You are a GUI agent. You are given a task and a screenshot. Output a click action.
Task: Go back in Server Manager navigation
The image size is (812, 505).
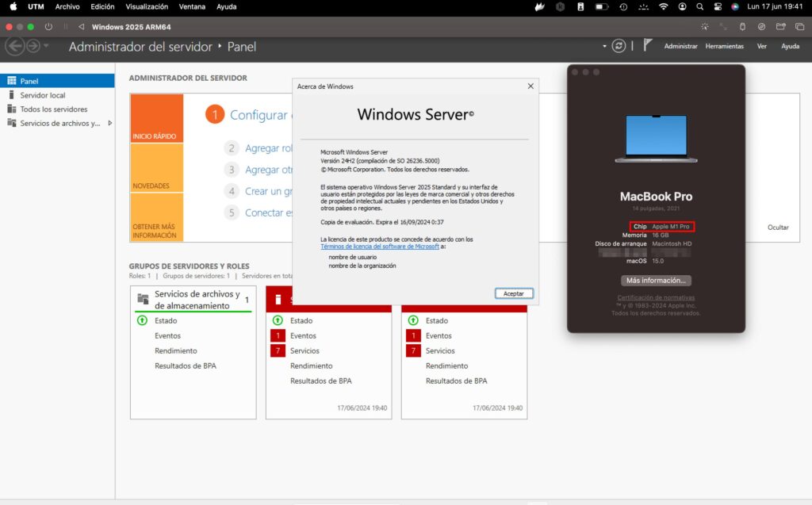(x=15, y=46)
